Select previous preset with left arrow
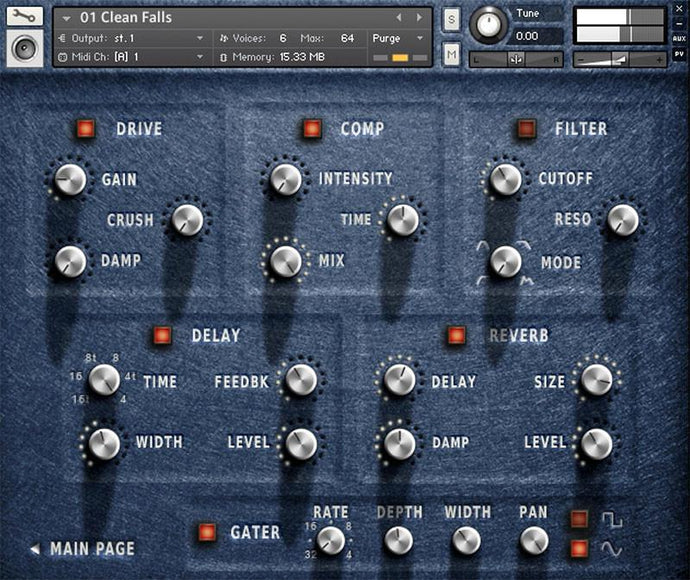The height and width of the screenshot is (580, 690). coord(399,18)
